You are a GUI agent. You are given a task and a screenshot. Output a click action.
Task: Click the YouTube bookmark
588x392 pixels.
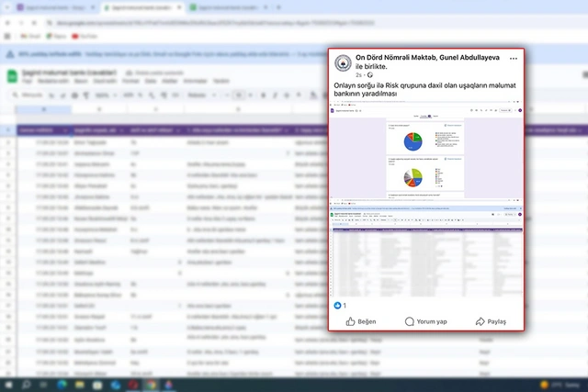[85, 36]
